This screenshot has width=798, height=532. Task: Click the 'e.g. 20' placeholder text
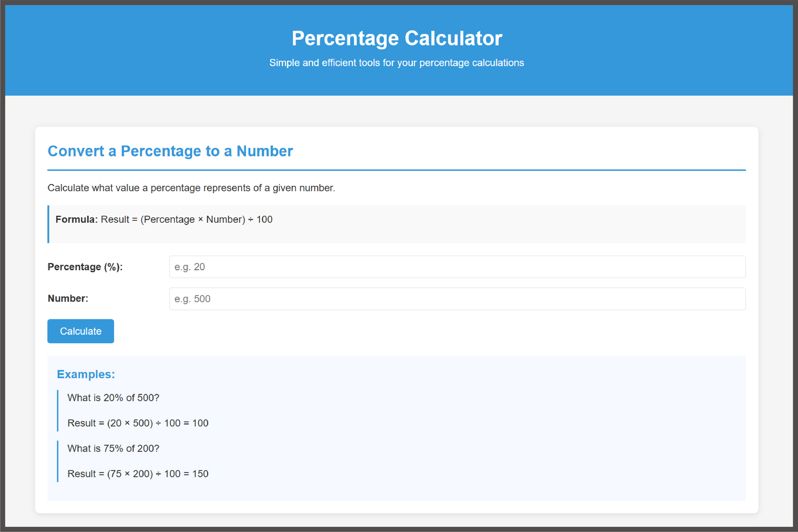pos(190,267)
